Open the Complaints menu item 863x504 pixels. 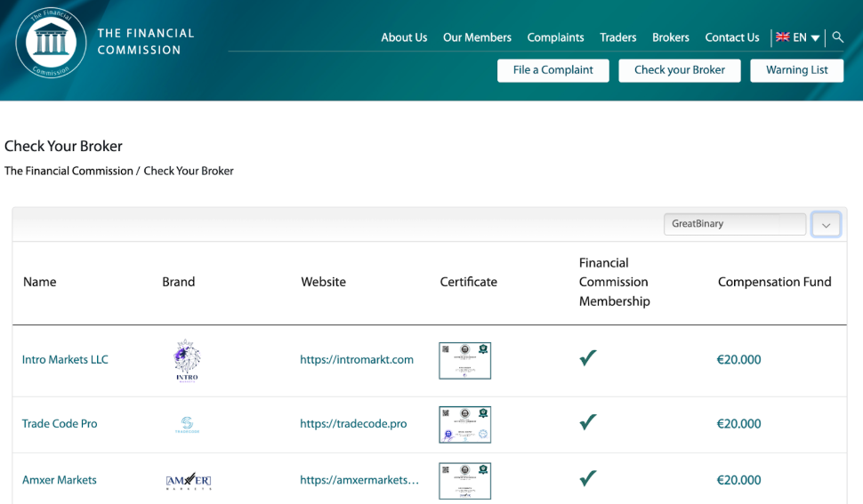click(555, 37)
